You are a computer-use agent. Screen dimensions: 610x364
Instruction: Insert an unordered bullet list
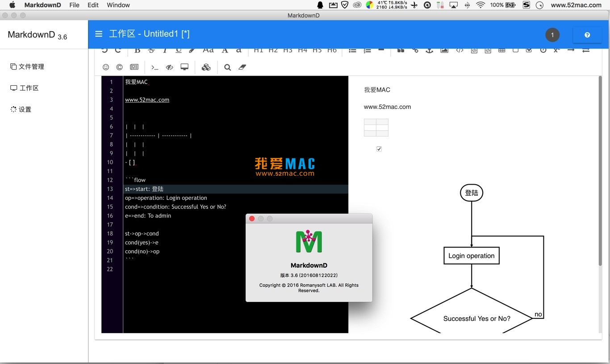click(352, 50)
